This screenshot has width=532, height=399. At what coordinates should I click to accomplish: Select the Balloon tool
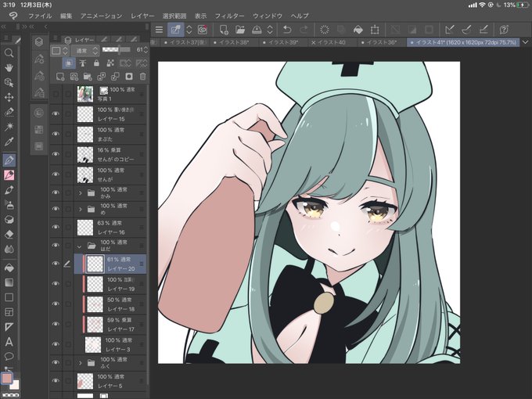(9, 356)
